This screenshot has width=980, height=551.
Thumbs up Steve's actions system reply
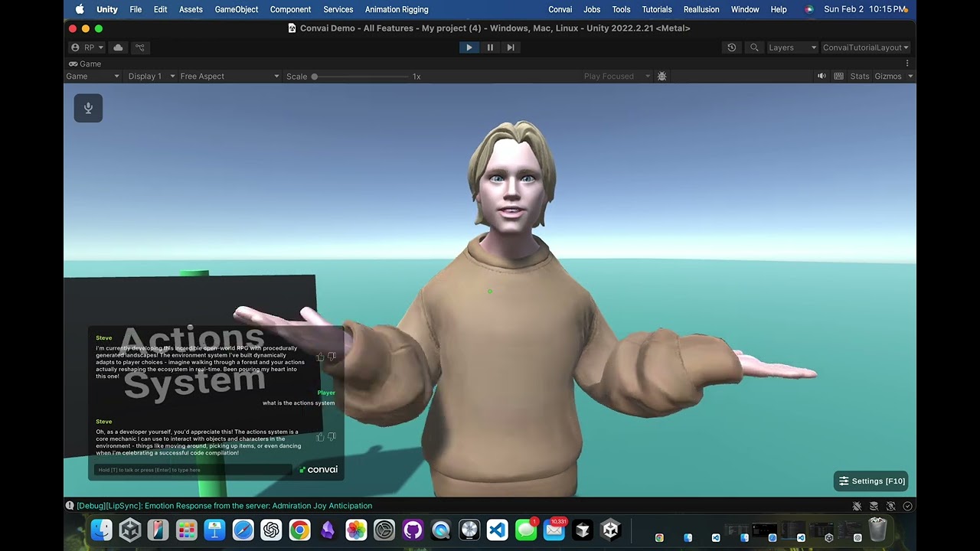tap(320, 437)
